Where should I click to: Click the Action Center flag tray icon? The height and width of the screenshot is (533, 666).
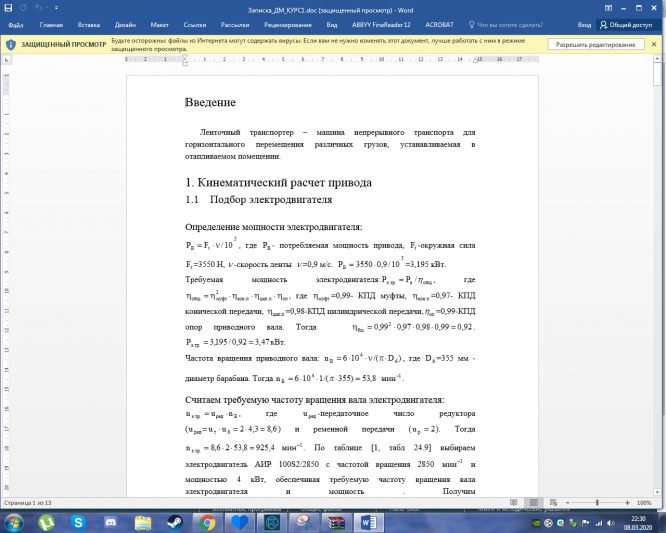pyautogui.click(x=585, y=523)
